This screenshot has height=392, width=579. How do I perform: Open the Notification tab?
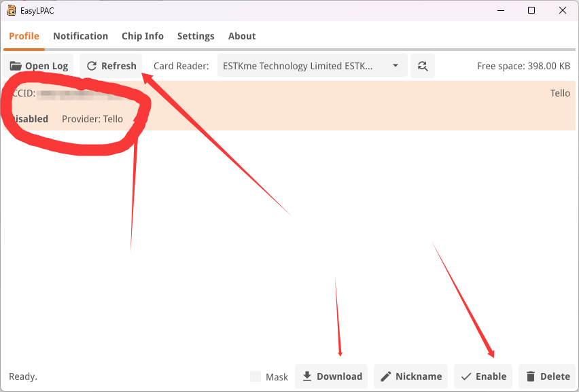(x=80, y=36)
